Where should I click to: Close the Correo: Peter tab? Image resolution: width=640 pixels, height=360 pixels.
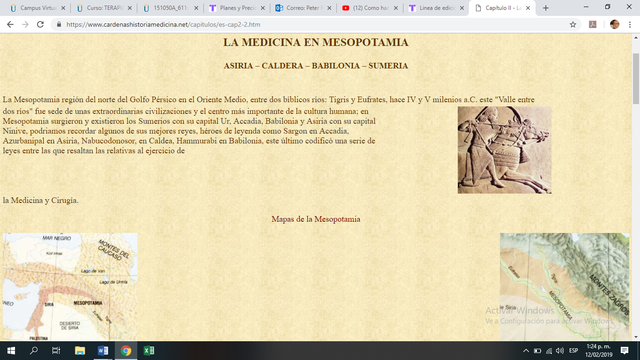pos(329,8)
